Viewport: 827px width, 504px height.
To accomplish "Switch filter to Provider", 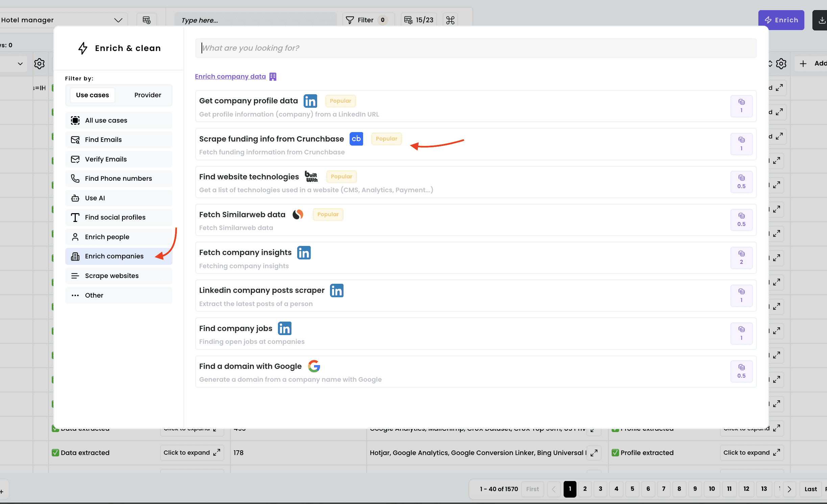I will [147, 95].
